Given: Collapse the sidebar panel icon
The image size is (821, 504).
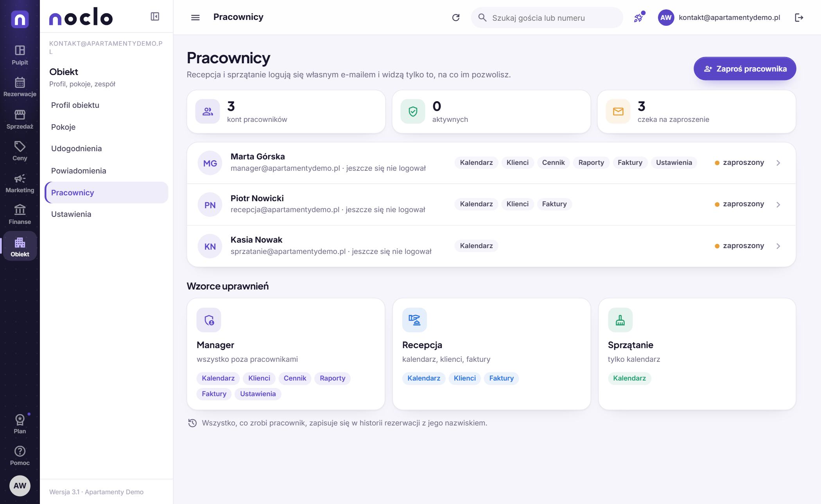Looking at the screenshot, I should pos(155,16).
